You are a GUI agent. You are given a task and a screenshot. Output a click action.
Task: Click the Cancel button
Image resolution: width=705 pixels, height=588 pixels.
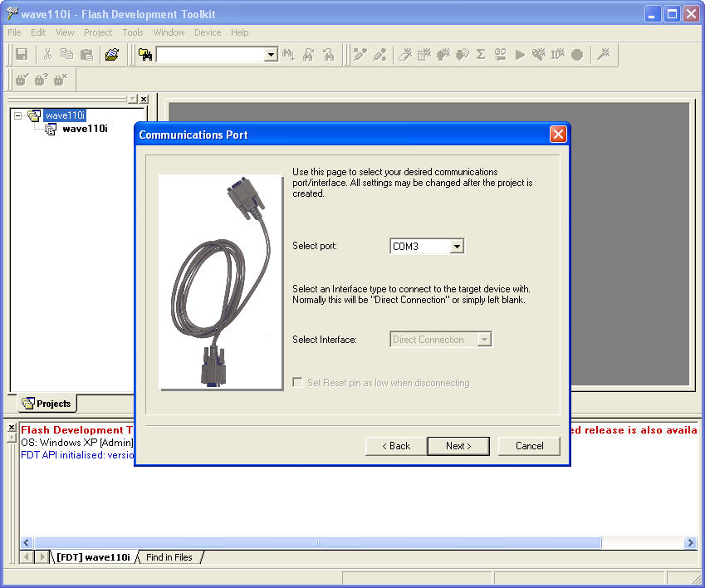coord(529,446)
